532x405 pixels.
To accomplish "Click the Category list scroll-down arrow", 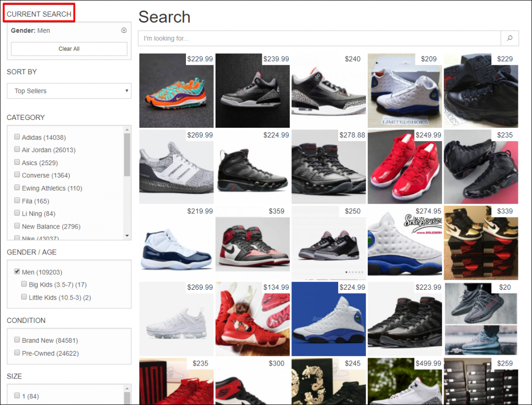I will (127, 236).
